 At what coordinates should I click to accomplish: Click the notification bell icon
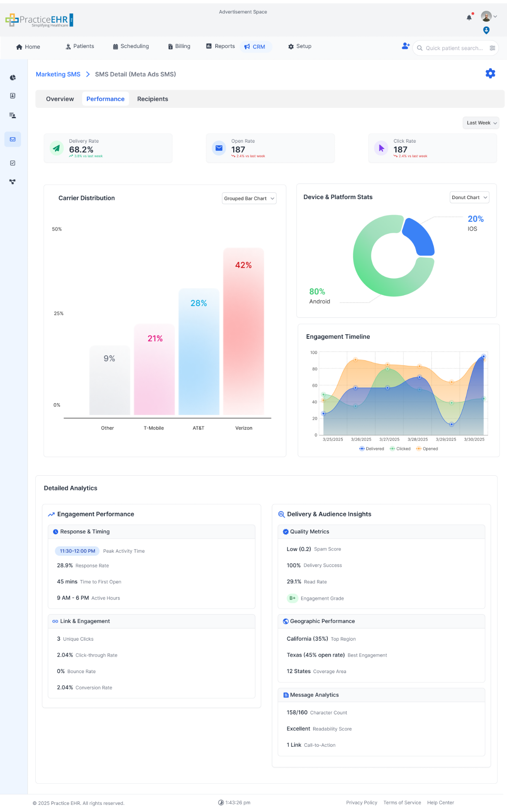tap(469, 17)
